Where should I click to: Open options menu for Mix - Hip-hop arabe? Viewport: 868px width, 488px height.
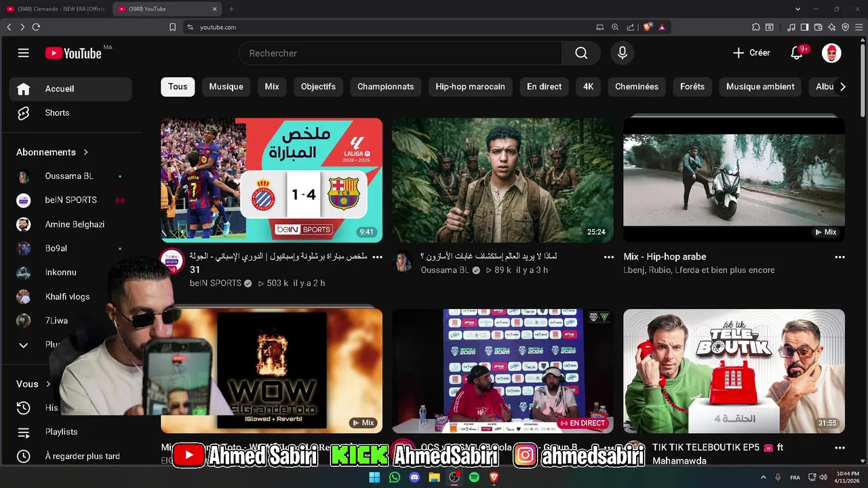[840, 257]
